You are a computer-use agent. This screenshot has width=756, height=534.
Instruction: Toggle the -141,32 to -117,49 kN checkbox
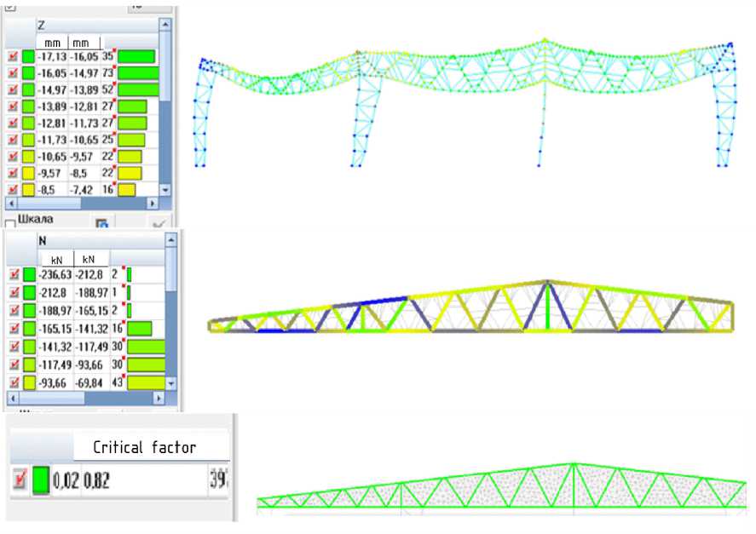[14, 347]
